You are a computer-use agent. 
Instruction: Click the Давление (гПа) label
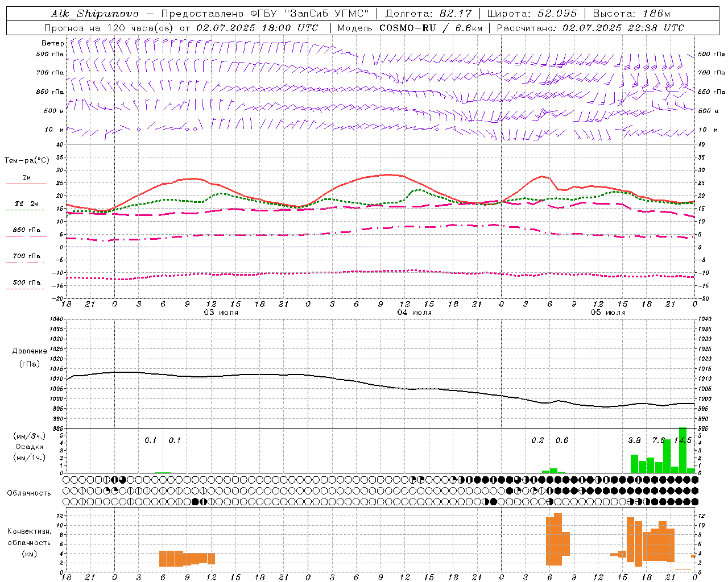[x=30, y=357]
